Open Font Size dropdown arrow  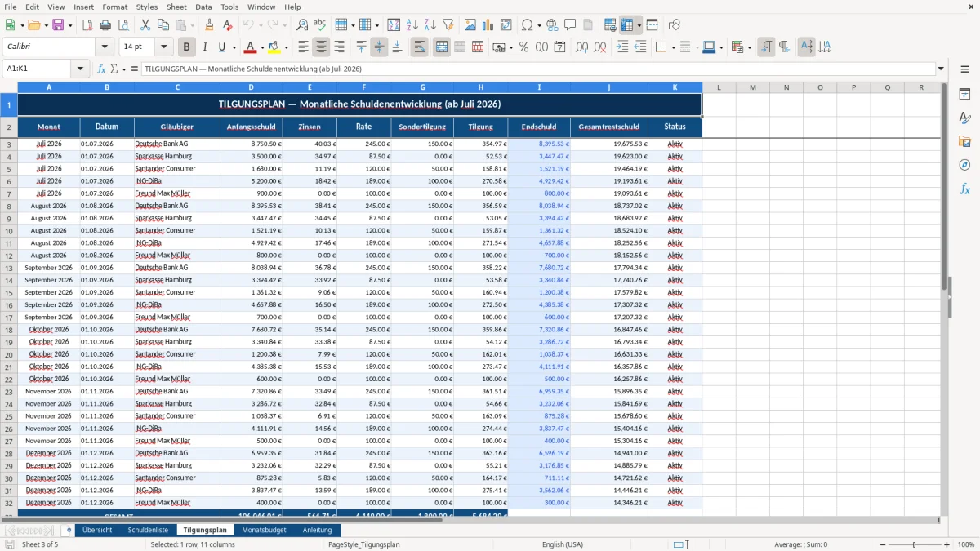click(x=164, y=47)
